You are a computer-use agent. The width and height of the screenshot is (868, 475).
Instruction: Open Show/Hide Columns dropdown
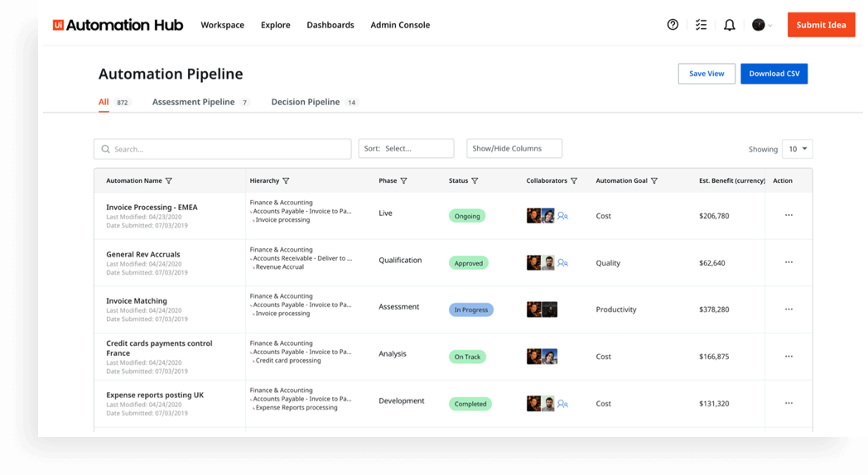click(x=514, y=148)
